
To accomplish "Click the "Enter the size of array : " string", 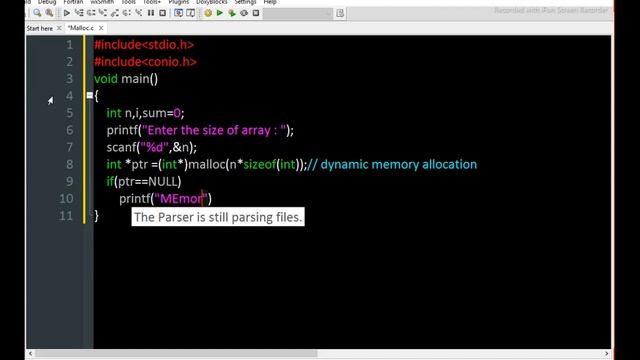I will [214, 130].
